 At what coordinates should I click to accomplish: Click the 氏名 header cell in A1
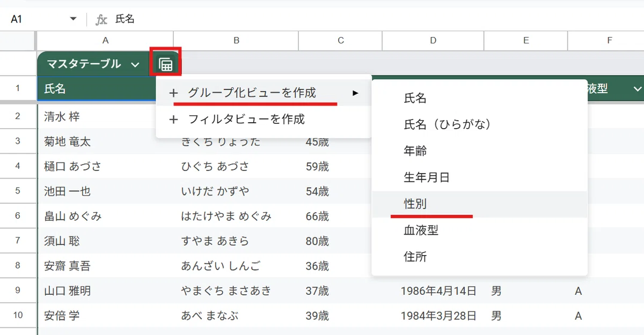click(x=97, y=88)
